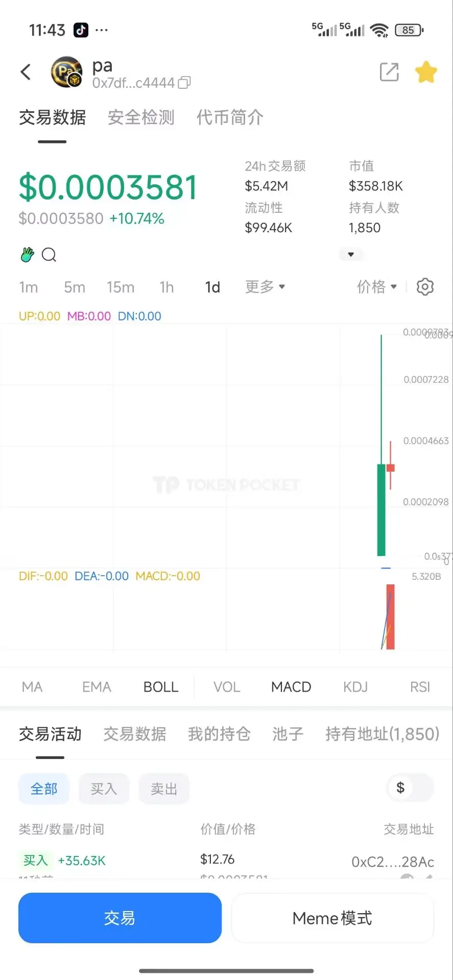Tap the pa token logo
Viewport: 453px width, 980px height.
pyautogui.click(x=67, y=72)
